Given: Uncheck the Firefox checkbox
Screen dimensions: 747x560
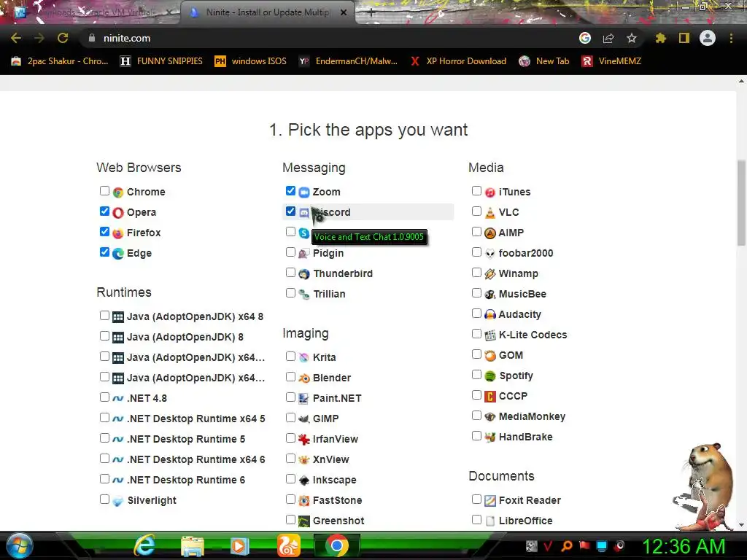Looking at the screenshot, I should (104, 232).
